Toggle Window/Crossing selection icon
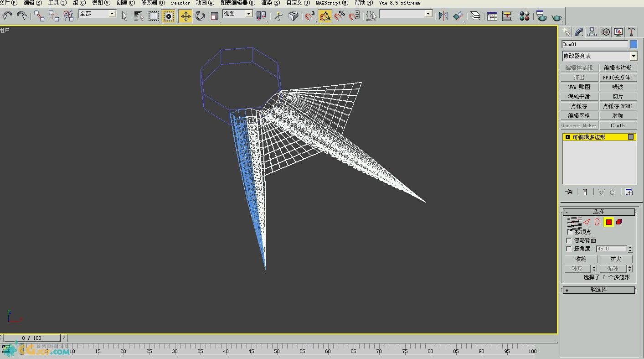The image size is (644, 359). pyautogui.click(x=169, y=16)
